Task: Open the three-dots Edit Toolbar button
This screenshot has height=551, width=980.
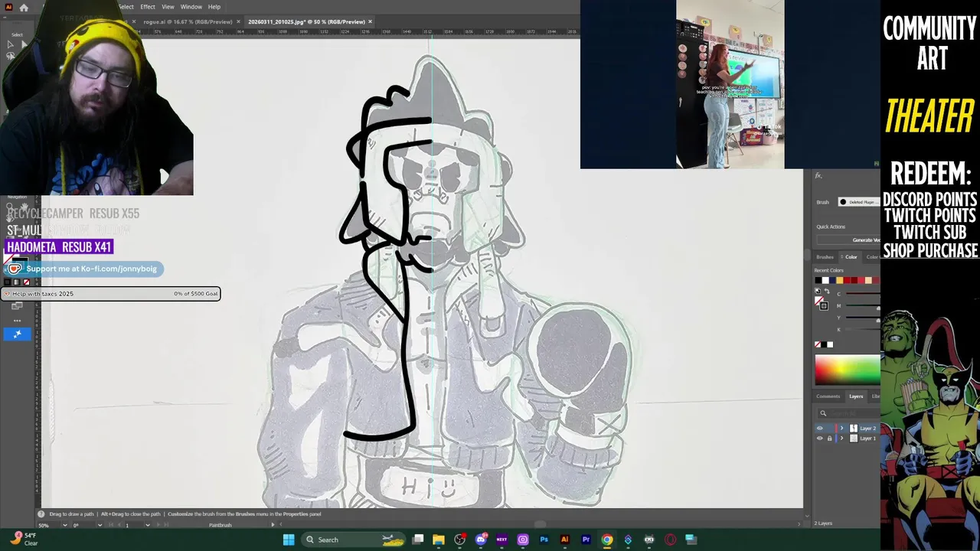Action: pyautogui.click(x=17, y=321)
